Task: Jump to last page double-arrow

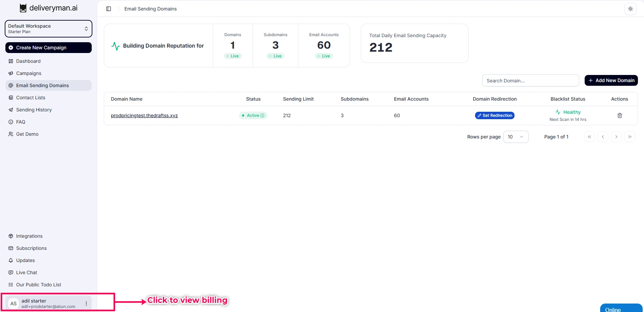Action: pyautogui.click(x=630, y=137)
